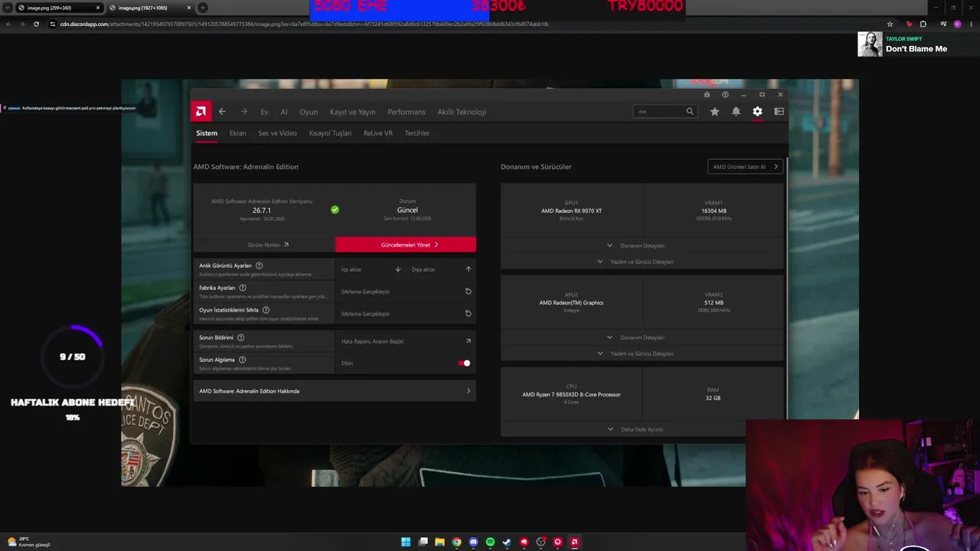980x551 pixels.
Task: Close the image.png (299×360) browser tab
Action: tap(98, 8)
